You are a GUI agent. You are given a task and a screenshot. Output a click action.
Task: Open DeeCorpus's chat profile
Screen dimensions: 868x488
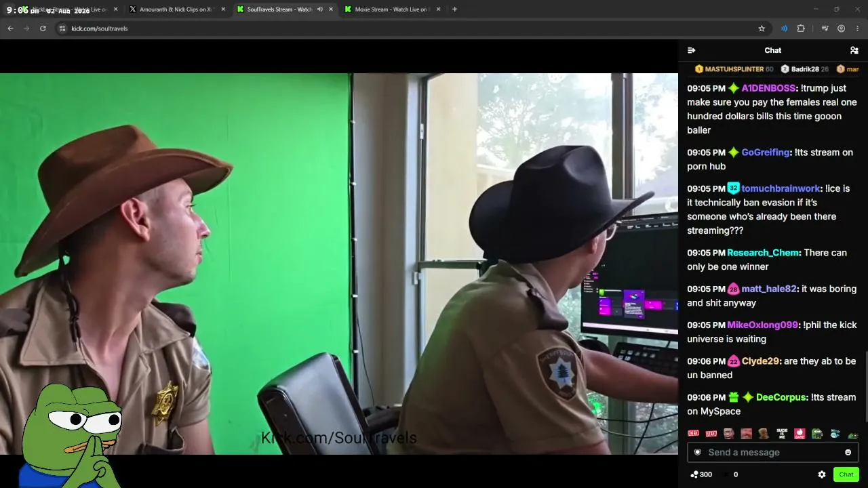pos(782,397)
